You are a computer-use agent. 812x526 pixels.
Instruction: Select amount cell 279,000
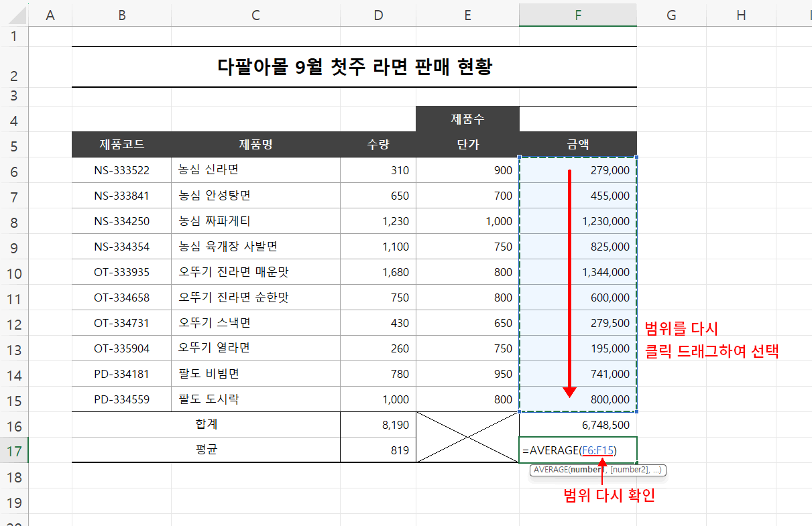[x=578, y=170]
